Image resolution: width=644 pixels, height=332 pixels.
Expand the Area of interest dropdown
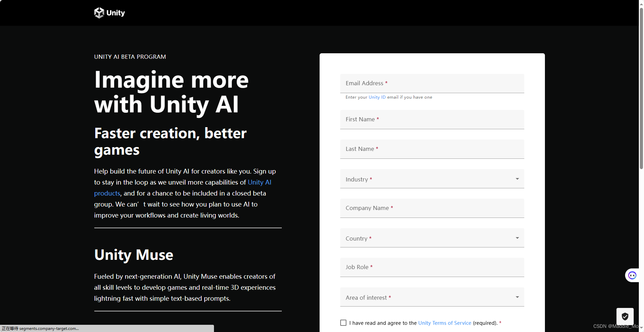click(x=432, y=297)
